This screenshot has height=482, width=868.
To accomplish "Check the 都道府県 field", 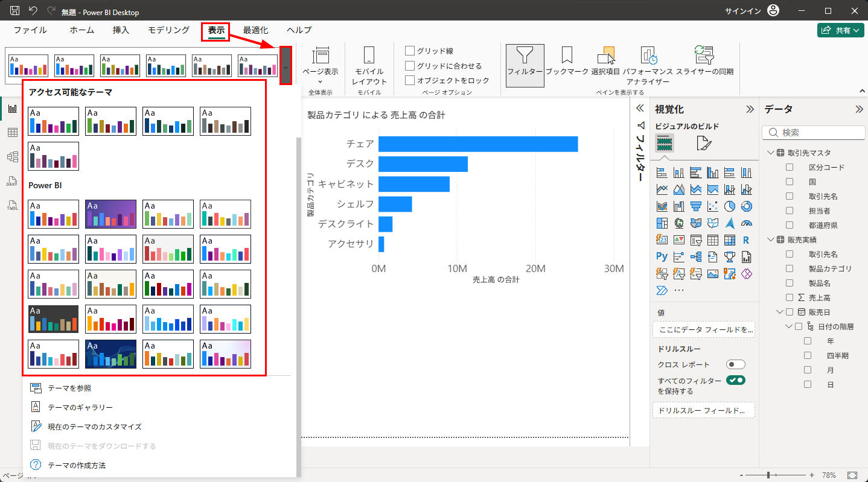I will point(790,225).
